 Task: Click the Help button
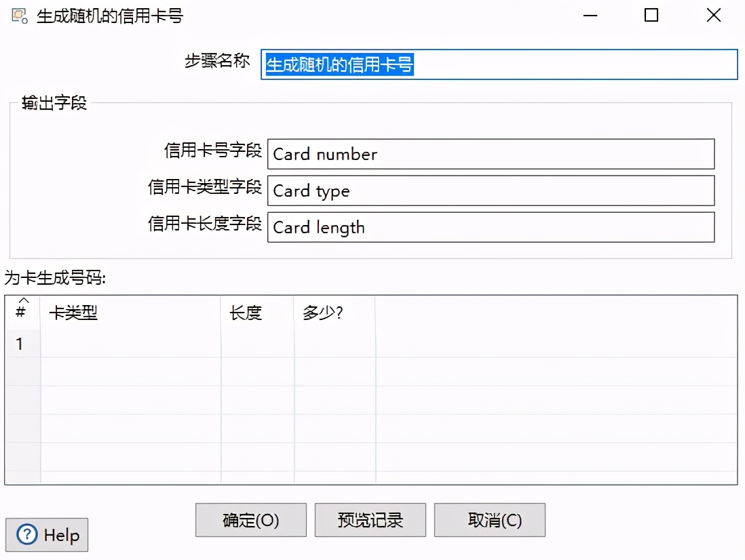pos(46,534)
